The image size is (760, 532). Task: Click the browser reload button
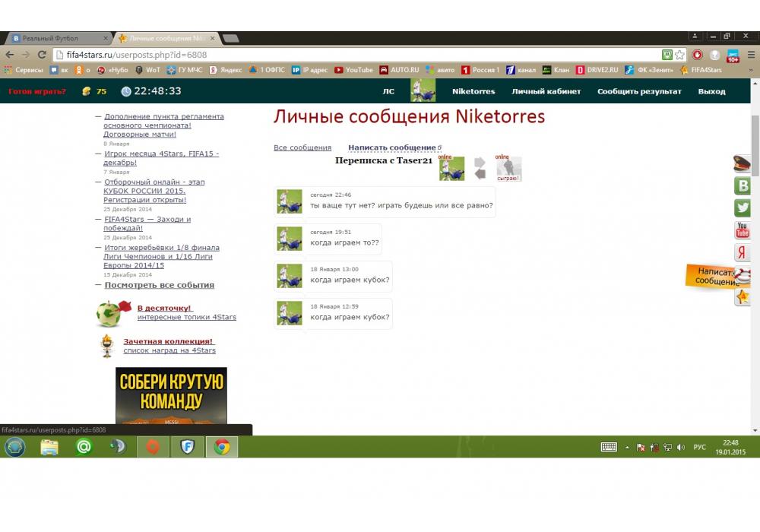point(41,55)
